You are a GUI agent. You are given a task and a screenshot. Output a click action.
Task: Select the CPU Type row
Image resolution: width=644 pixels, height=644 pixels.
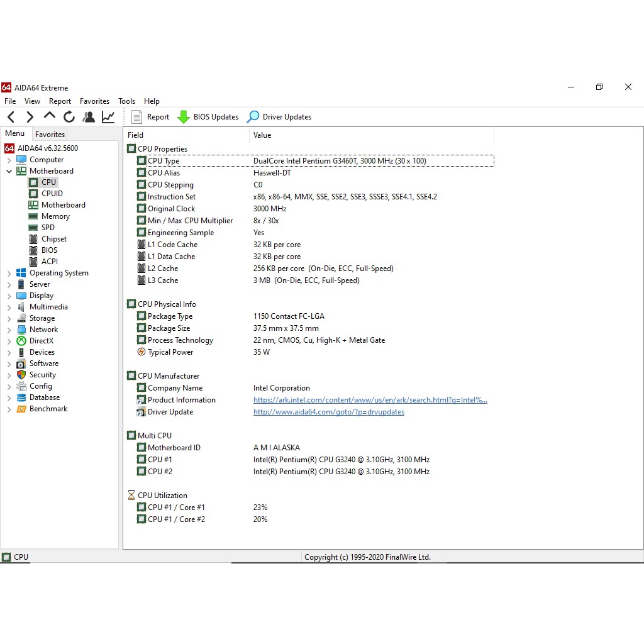(315, 161)
